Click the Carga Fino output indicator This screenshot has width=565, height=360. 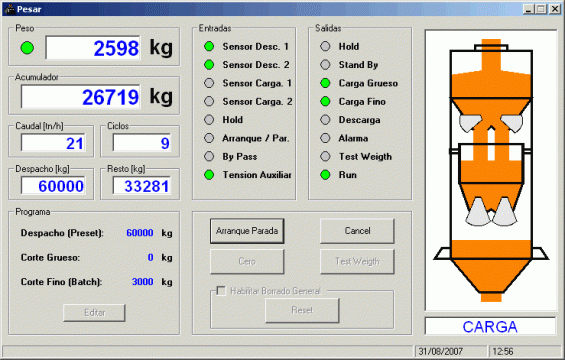(325, 101)
